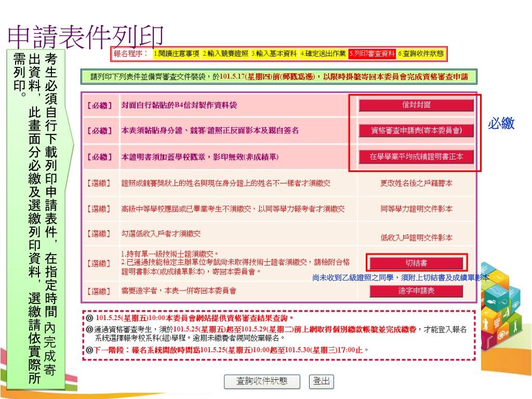
Task: Click the 申請表件列印 title
Action: tap(86, 36)
